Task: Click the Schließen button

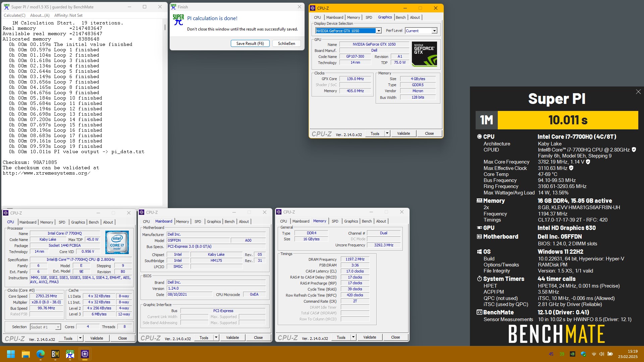Action: (286, 44)
